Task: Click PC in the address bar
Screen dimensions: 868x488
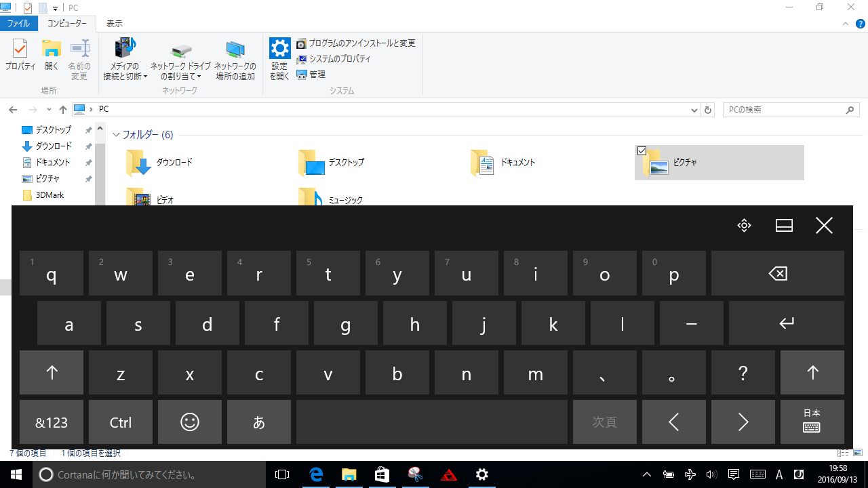Action: [104, 109]
